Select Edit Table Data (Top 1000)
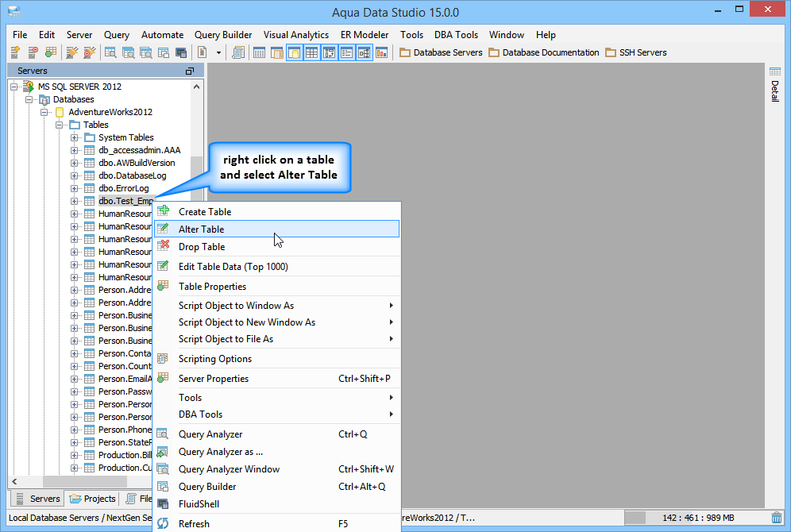The image size is (791, 532). pyautogui.click(x=277, y=266)
